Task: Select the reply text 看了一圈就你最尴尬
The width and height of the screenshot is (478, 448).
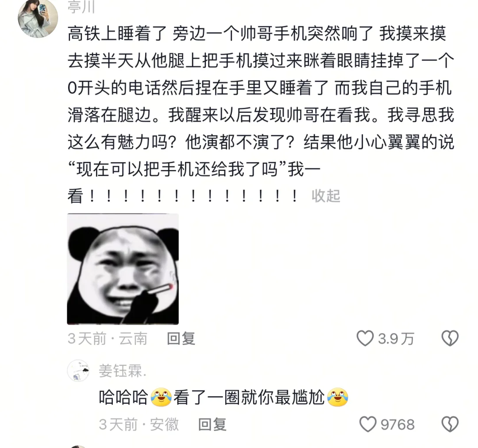Action: [x=249, y=398]
